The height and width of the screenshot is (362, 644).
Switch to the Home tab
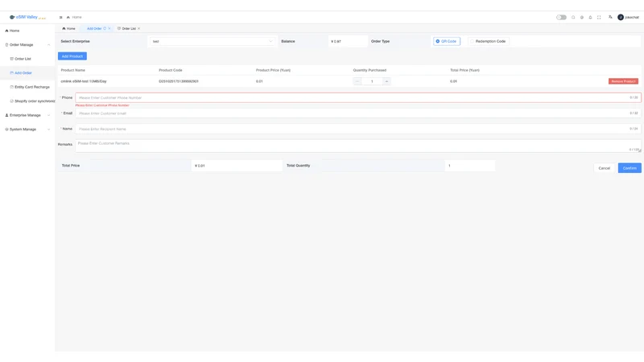click(68, 28)
